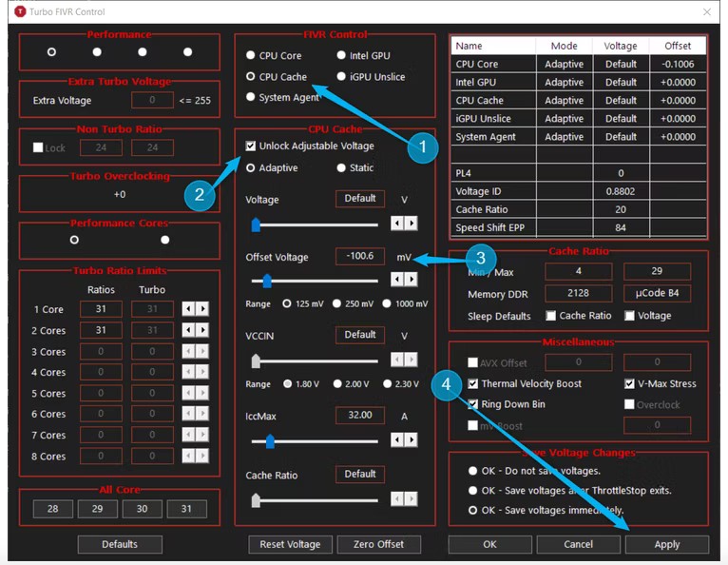The width and height of the screenshot is (728, 565).
Task: Select System Agent radio button
Action: [250, 97]
